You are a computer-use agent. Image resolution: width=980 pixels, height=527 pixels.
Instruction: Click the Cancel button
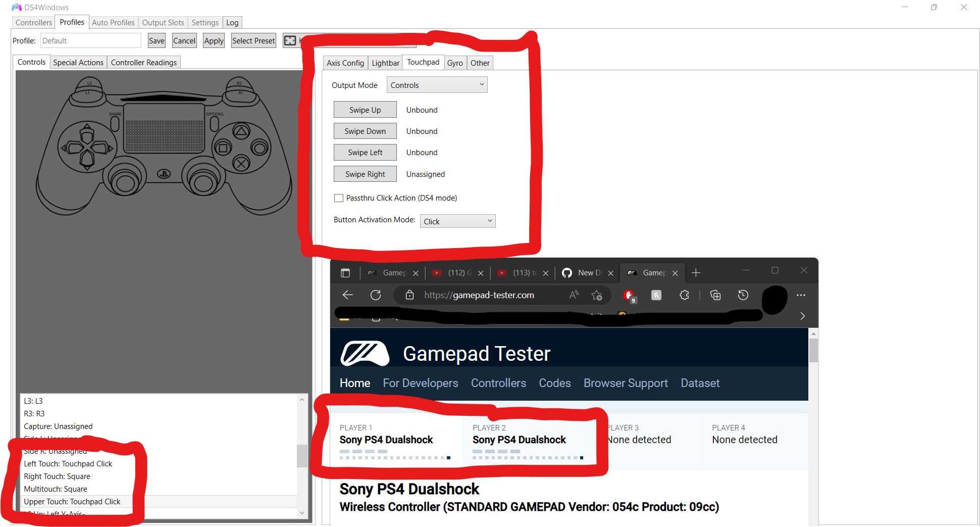point(184,41)
